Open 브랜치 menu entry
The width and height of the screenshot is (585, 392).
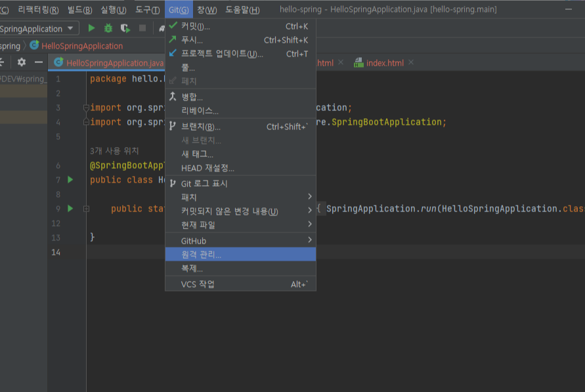[x=241, y=127]
